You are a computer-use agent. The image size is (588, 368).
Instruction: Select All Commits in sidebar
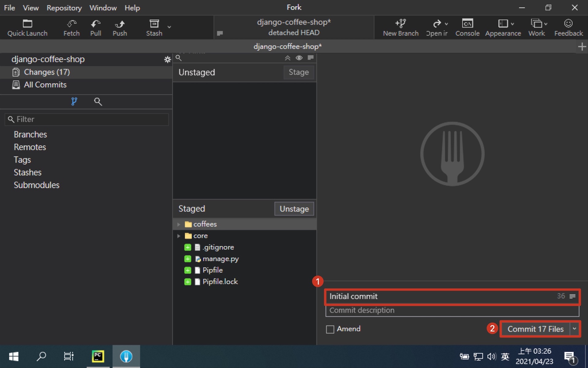86,85
